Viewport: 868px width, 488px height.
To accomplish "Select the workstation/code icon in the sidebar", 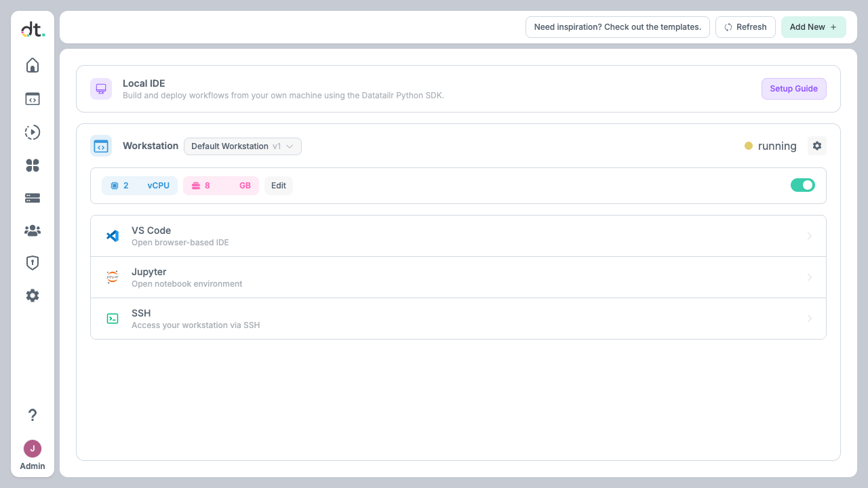I will [32, 98].
